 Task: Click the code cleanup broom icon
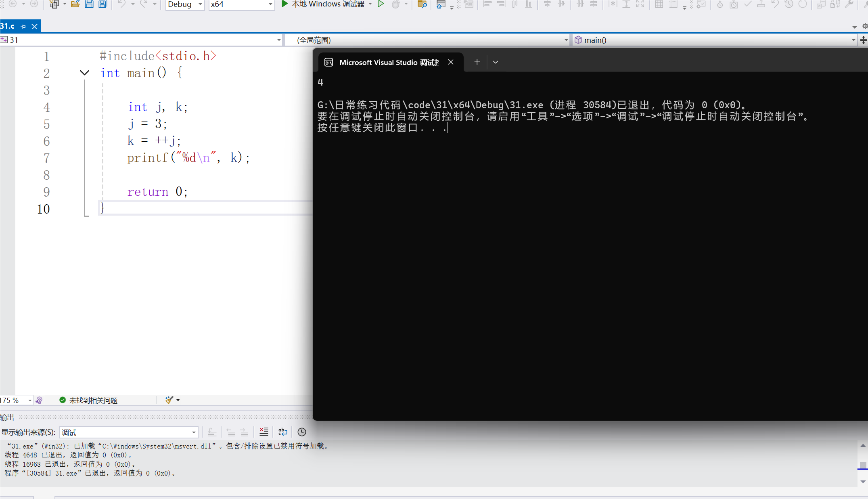tap(169, 400)
